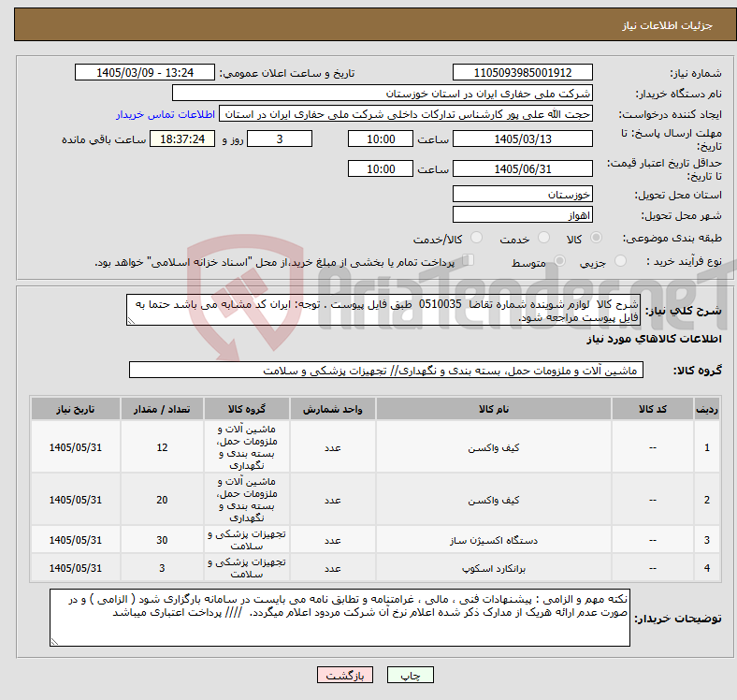Image resolution: width=737 pixels, height=700 pixels.
Task: Click the گروه کالا field
Action: pyautogui.click(x=386, y=370)
